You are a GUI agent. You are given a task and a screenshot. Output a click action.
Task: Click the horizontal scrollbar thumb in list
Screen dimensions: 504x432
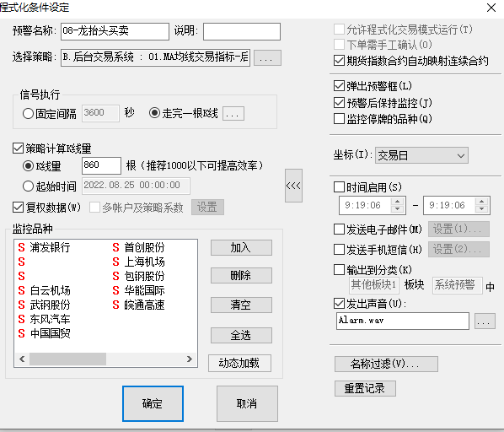click(x=67, y=359)
